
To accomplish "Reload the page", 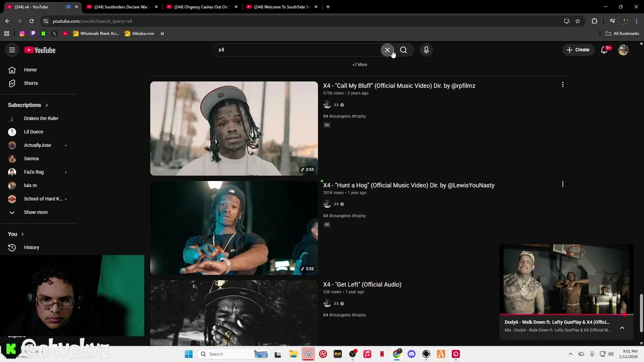I will pyautogui.click(x=31, y=21).
